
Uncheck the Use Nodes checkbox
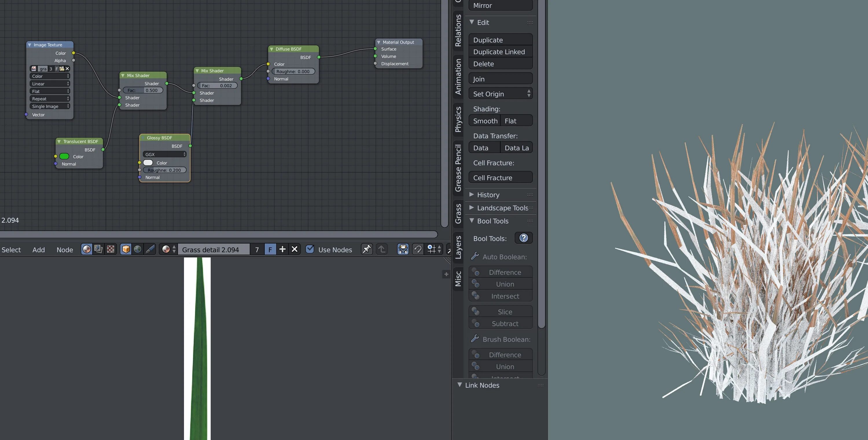coord(310,249)
